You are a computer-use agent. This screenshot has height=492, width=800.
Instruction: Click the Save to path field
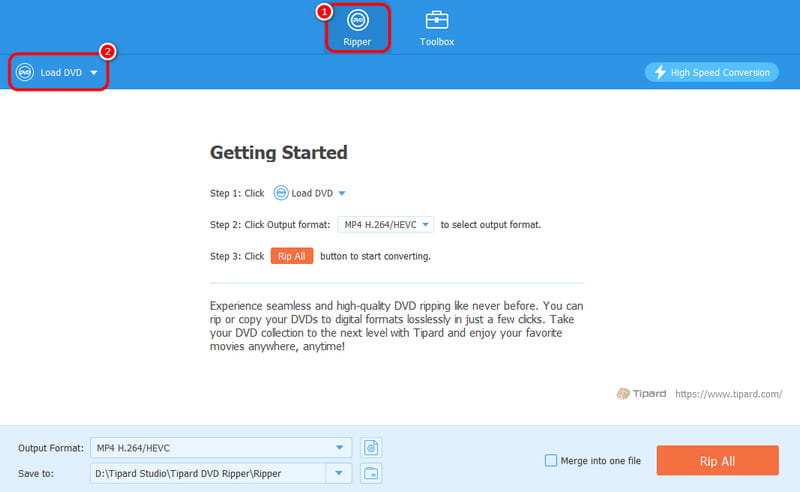(208, 474)
